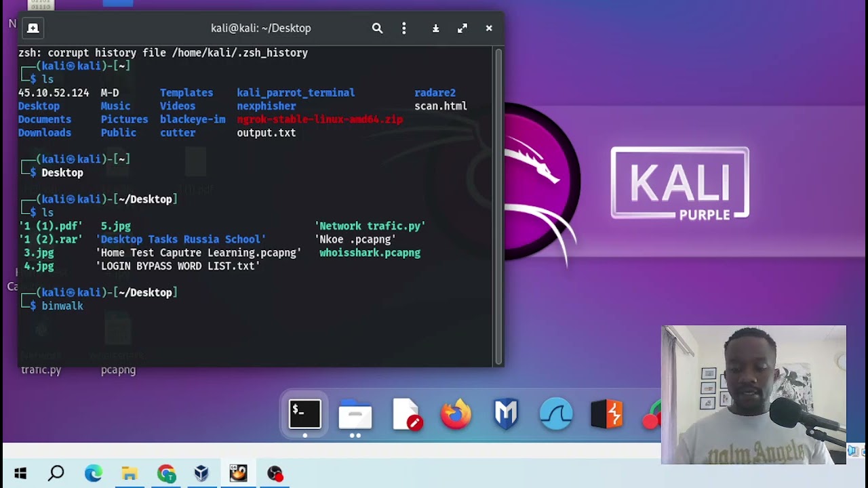Screen dimensions: 868x488
Task: Open the Windows Start menu
Action: (x=20, y=473)
